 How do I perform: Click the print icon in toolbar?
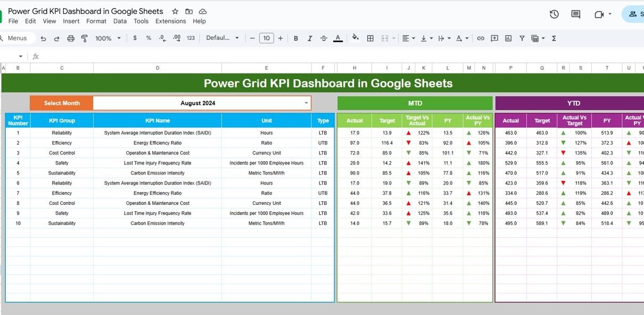(x=71, y=38)
